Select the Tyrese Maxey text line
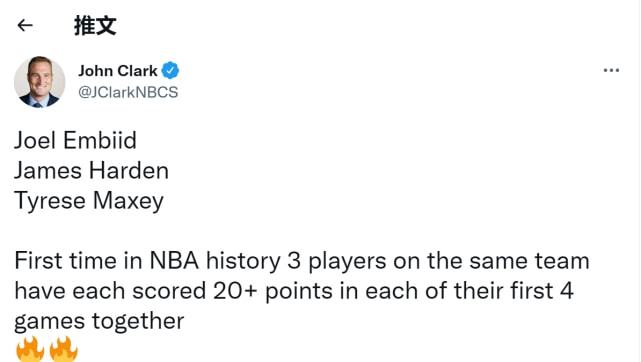The image size is (641, 362). [x=89, y=201]
